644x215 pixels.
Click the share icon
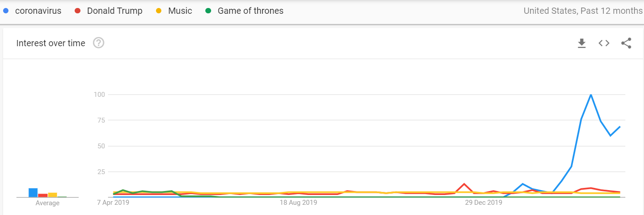point(626,43)
